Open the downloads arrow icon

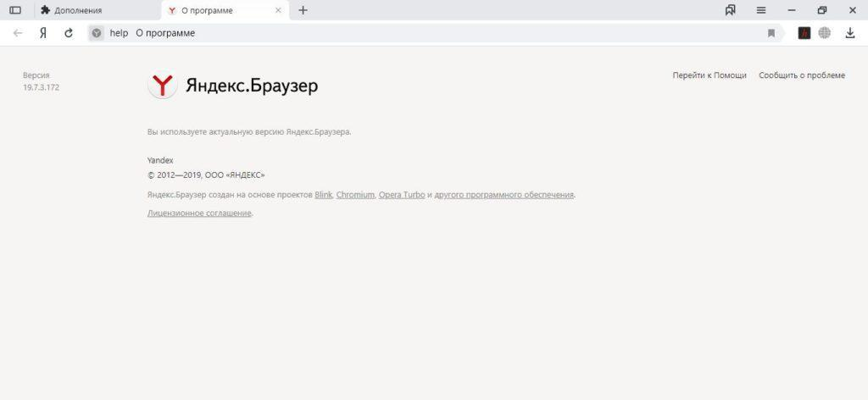850,33
